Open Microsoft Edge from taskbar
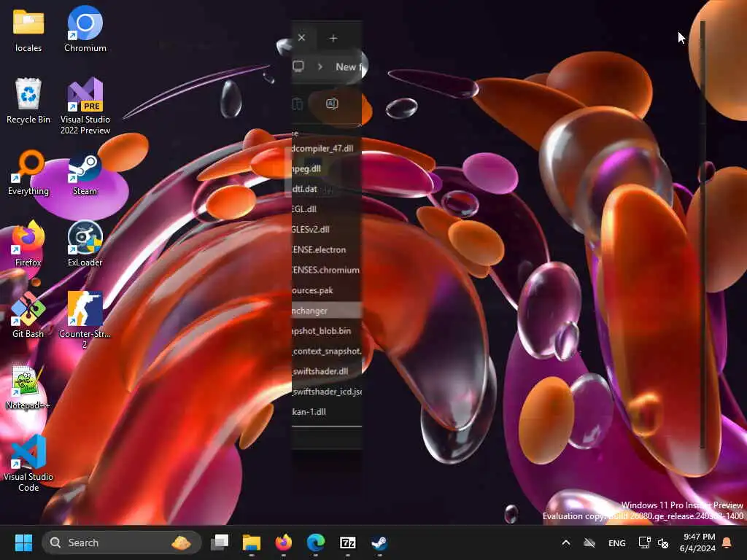The height and width of the screenshot is (560, 747). click(315, 542)
